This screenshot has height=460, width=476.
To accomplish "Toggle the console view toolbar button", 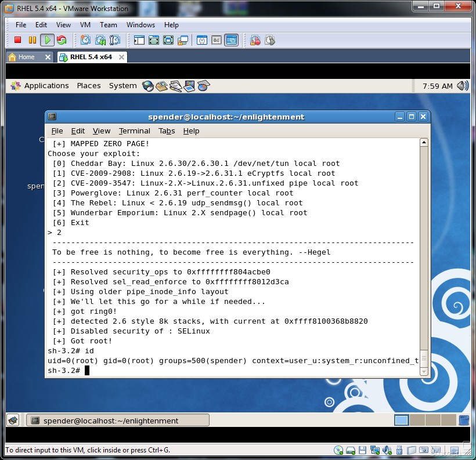I will tap(231, 40).
